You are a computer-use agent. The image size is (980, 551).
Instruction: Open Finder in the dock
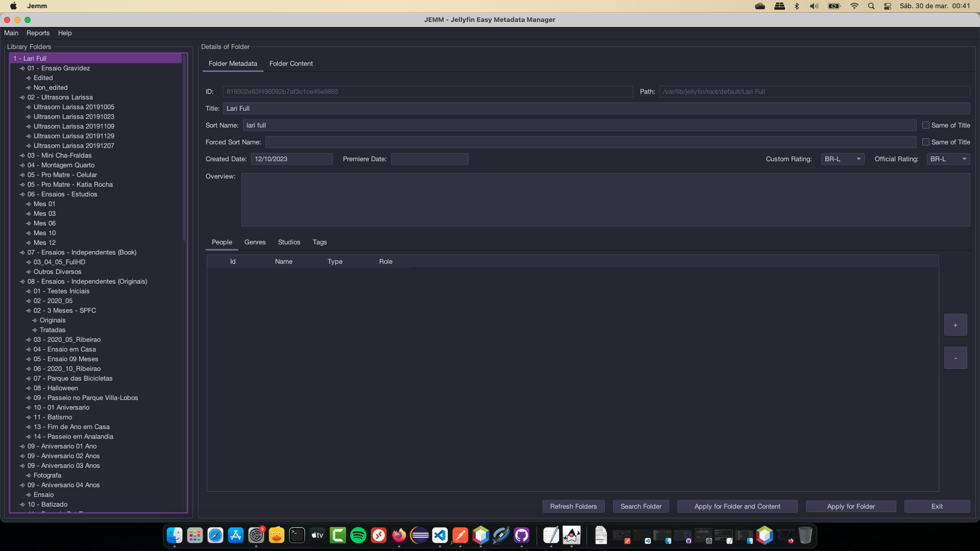tap(175, 535)
